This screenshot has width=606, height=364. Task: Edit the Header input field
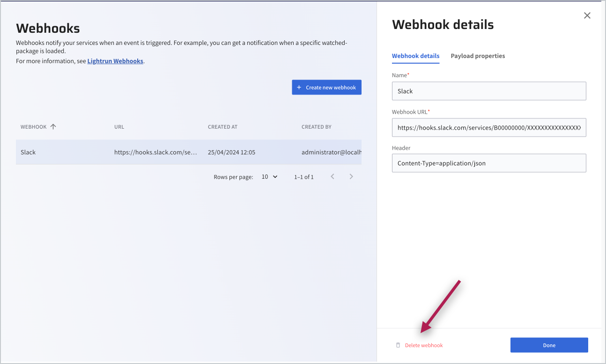click(489, 163)
